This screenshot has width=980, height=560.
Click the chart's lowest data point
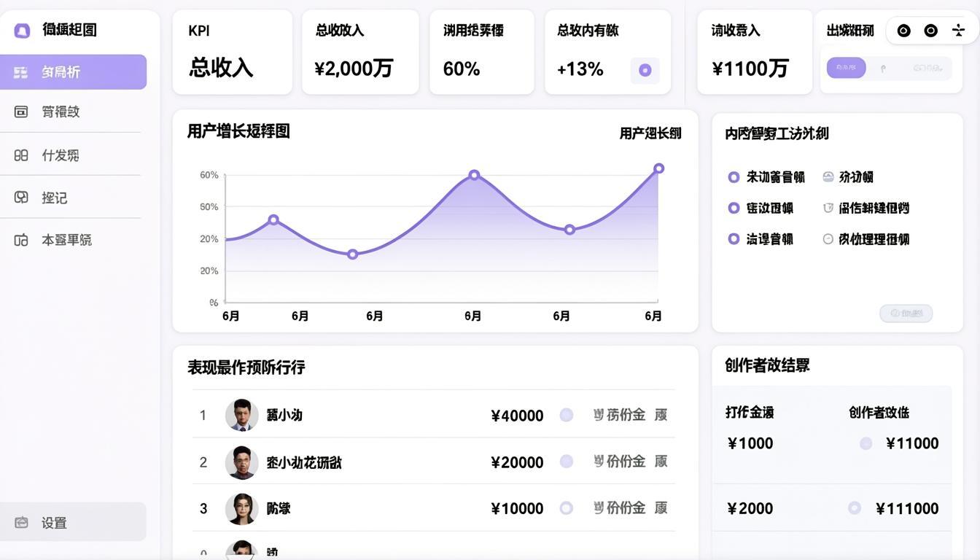point(352,254)
